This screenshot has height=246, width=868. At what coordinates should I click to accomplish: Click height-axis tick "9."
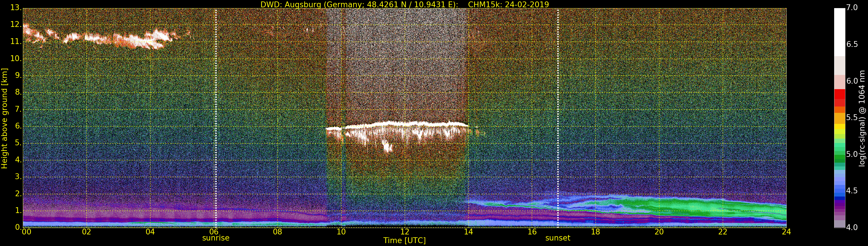coord(18,76)
